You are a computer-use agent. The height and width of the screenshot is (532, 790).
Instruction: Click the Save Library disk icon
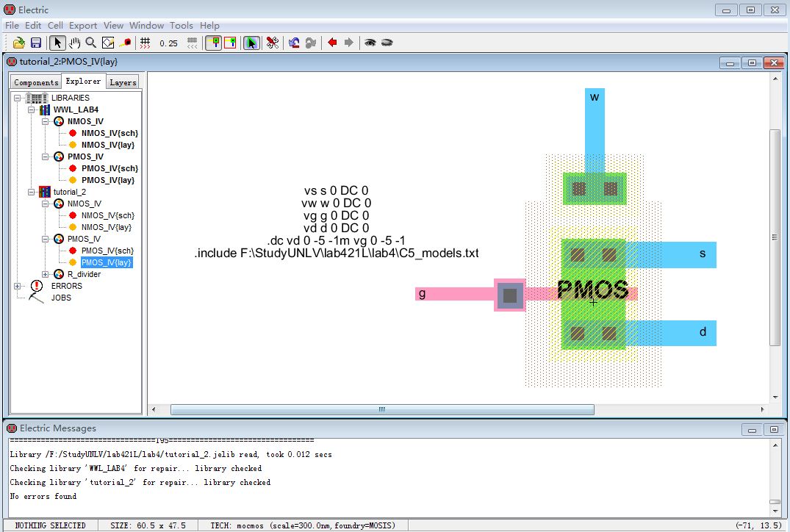tap(35, 43)
